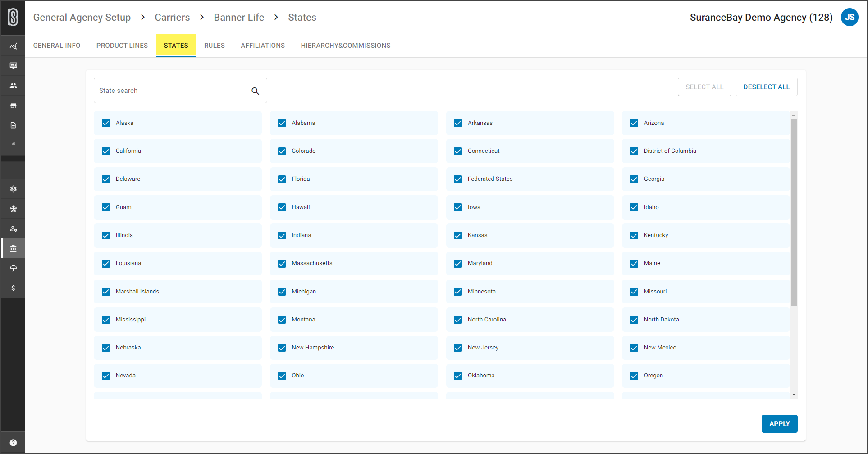Toggle the Arkansas checkbox

click(458, 123)
